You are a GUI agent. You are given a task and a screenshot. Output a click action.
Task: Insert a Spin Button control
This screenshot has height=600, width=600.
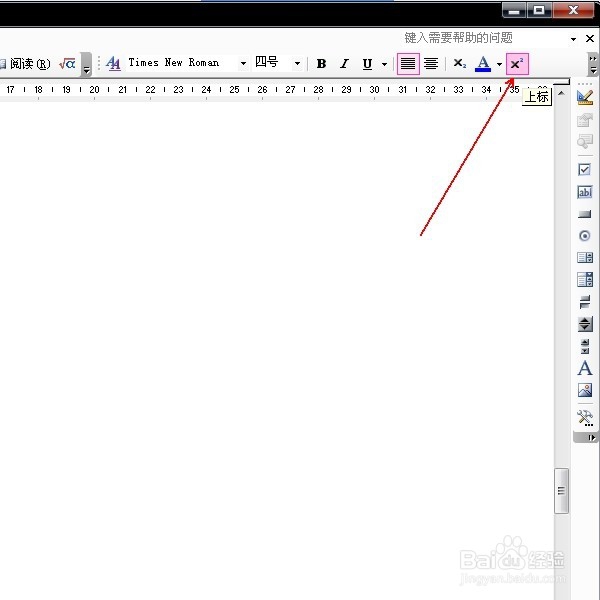[x=585, y=324]
